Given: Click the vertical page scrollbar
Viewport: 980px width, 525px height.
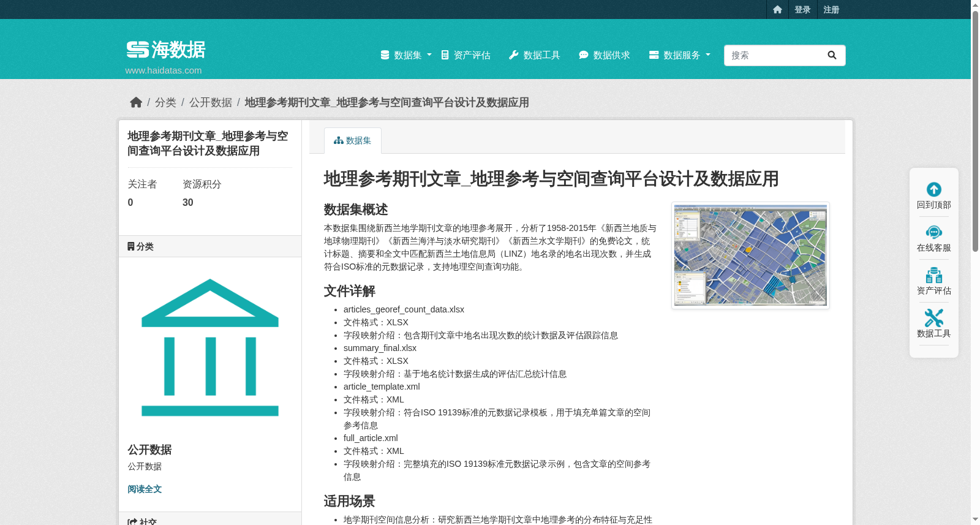Looking at the screenshot, I should pyautogui.click(x=975, y=132).
